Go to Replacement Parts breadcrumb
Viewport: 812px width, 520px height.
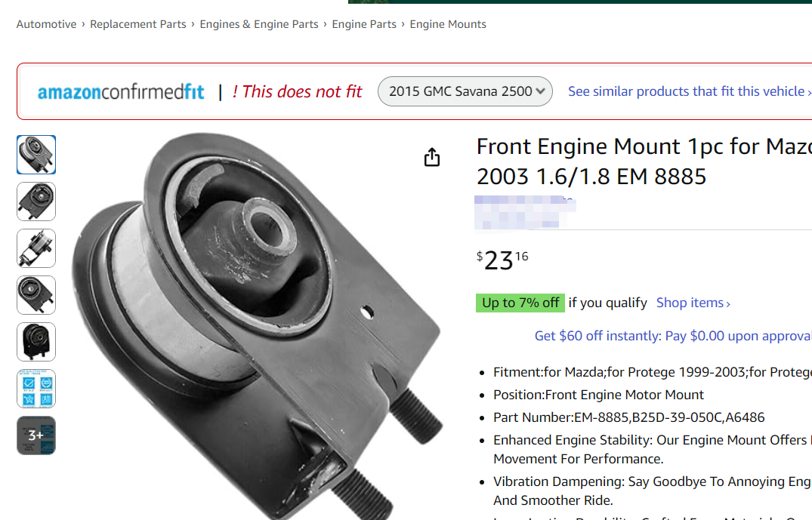[137, 24]
